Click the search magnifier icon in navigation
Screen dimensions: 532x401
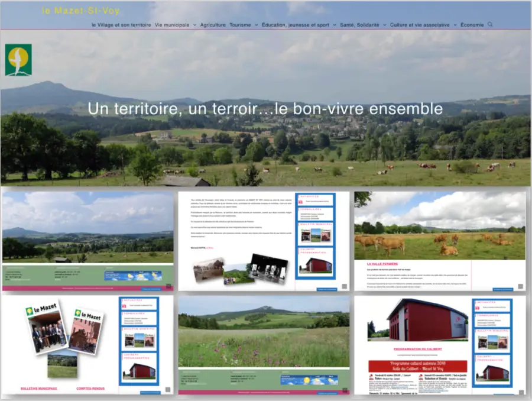tap(489, 25)
